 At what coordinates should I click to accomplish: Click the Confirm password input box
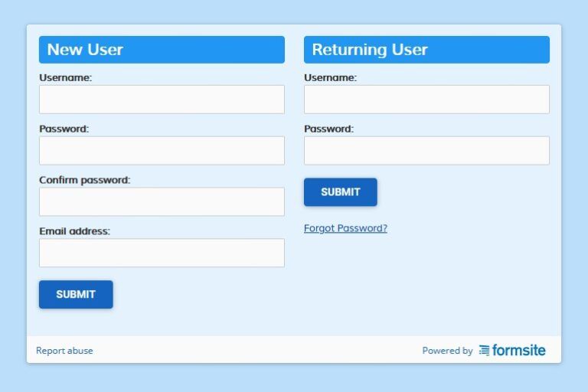pyautogui.click(x=162, y=202)
